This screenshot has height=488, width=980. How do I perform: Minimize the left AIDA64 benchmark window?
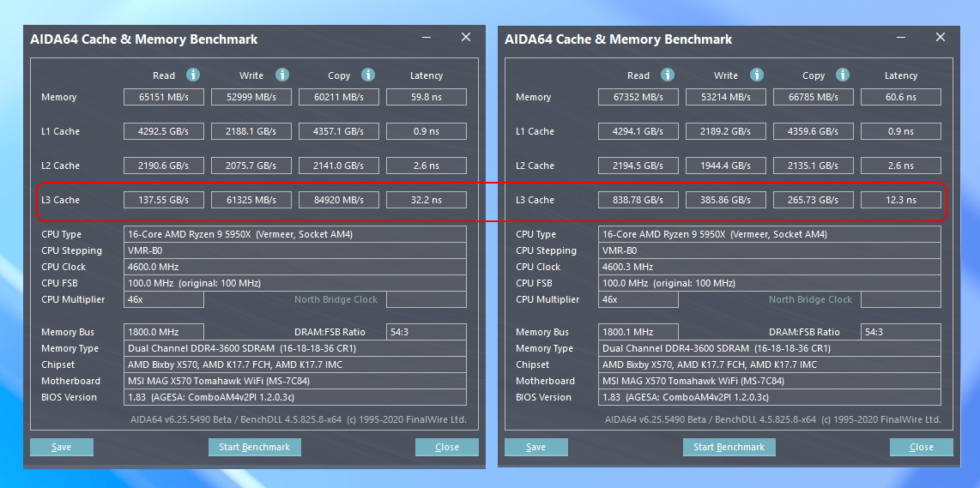pyautogui.click(x=426, y=38)
